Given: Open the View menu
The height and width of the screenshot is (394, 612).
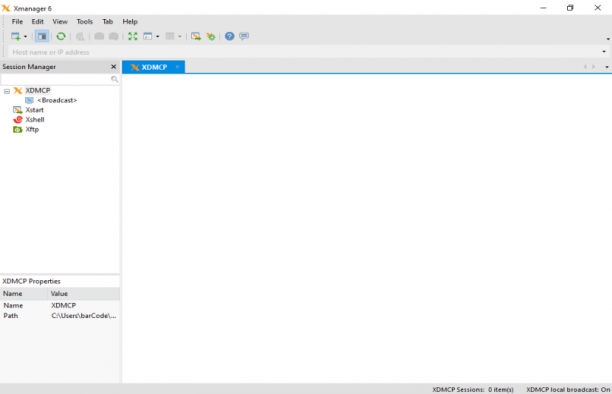Looking at the screenshot, I should [60, 21].
